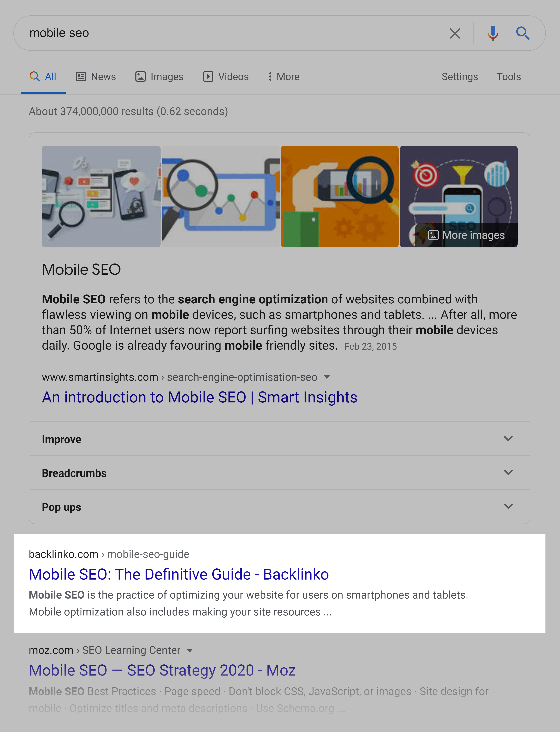Click the 'About 374,000,000 results' text
Image resolution: width=560 pixels, height=732 pixels.
point(128,111)
